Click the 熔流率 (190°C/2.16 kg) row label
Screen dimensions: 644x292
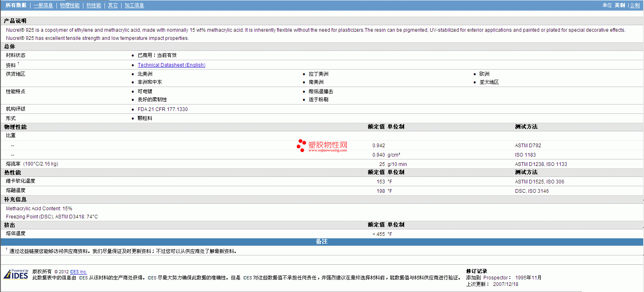tap(32, 164)
